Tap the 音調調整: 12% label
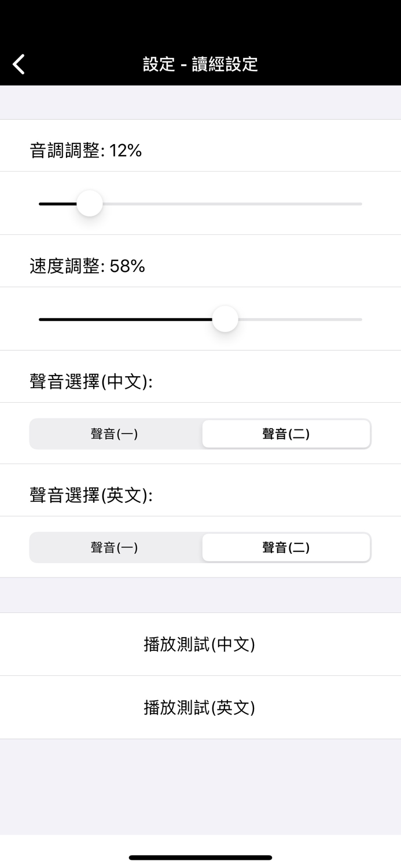 click(87, 150)
